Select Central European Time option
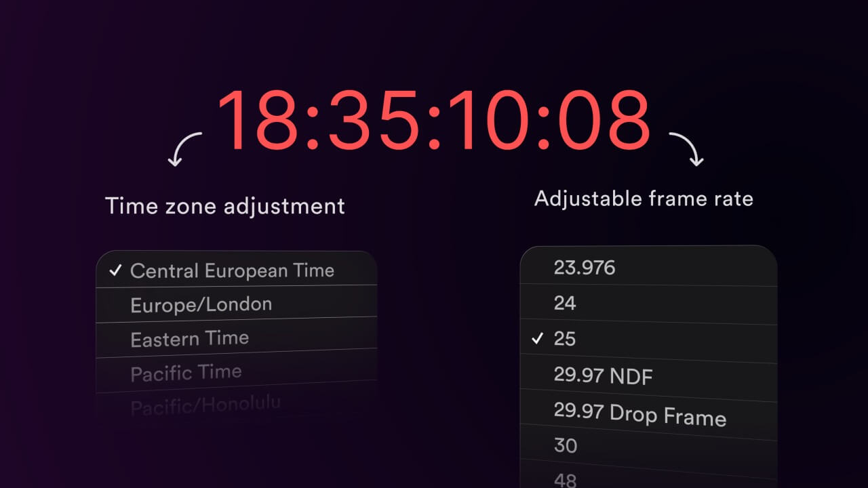The width and height of the screenshot is (868, 488). tap(237, 269)
